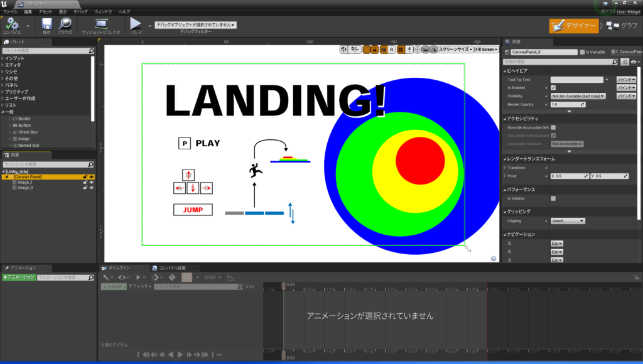Click the Save (保存) floppy disk icon

46,24
